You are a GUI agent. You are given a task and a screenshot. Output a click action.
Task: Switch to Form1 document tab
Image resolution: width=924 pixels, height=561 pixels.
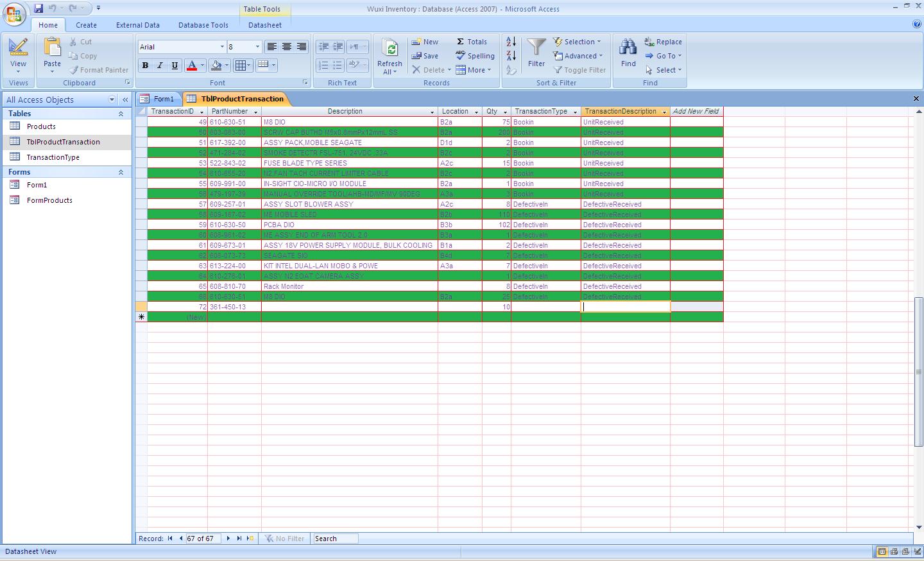(158, 99)
